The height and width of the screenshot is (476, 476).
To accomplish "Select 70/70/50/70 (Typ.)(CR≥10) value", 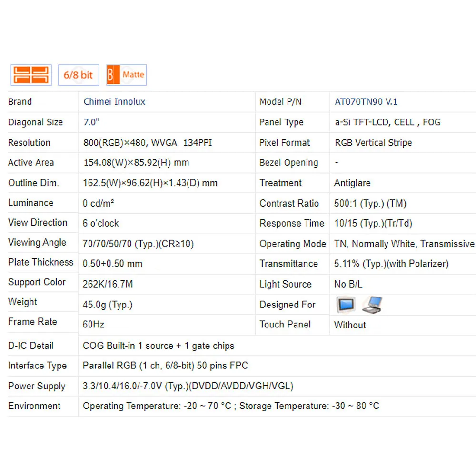I will 138,244.
